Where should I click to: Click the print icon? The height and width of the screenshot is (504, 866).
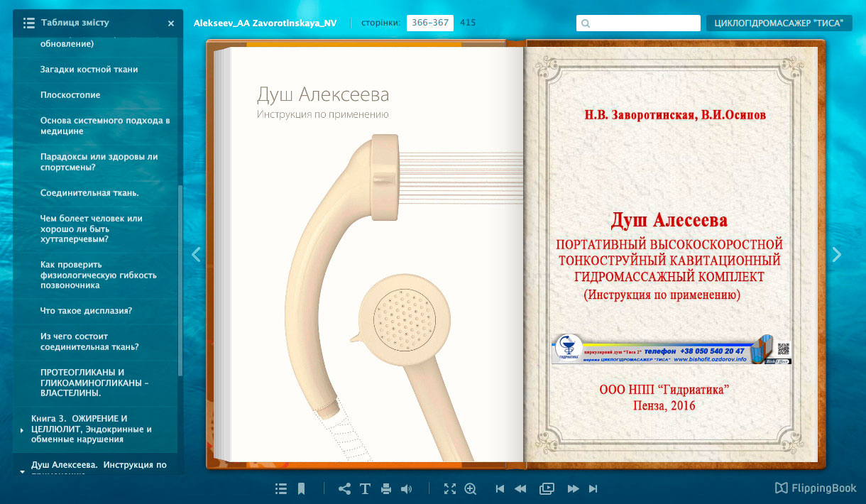tap(386, 488)
